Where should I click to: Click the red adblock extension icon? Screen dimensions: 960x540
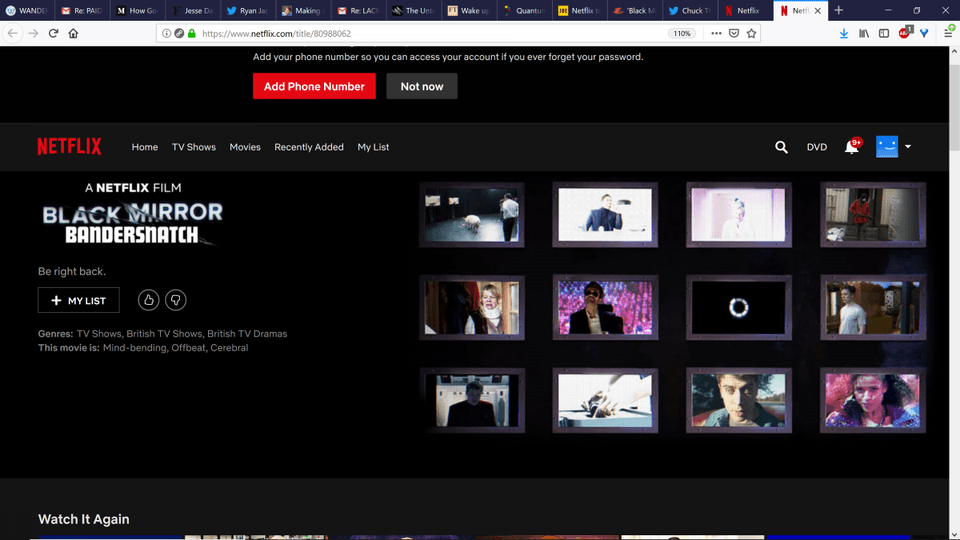click(905, 33)
